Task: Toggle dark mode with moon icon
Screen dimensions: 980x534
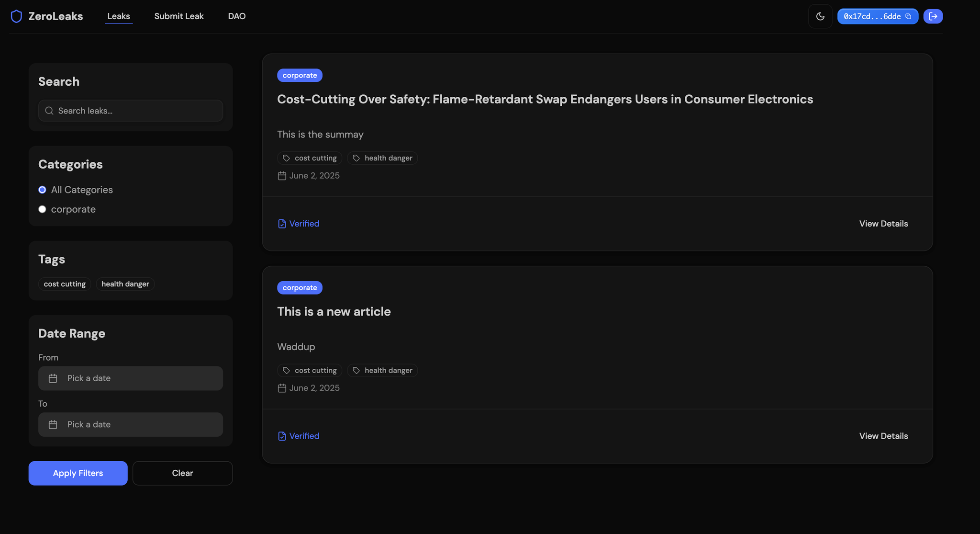Action: click(x=820, y=16)
